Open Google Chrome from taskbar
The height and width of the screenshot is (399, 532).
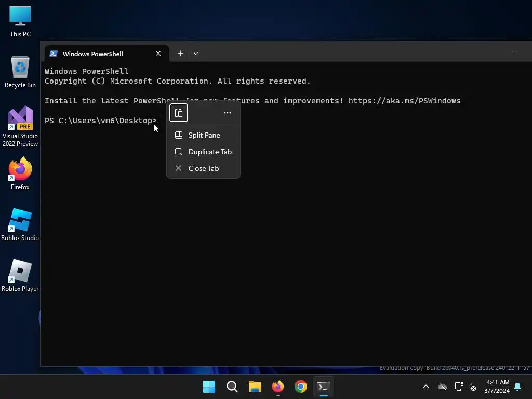pos(301,387)
